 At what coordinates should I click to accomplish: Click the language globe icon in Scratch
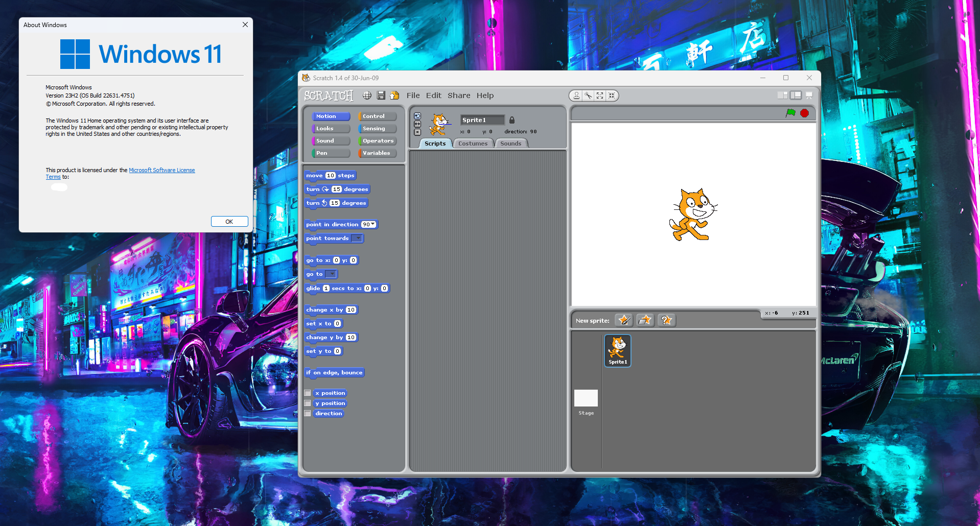click(x=367, y=95)
